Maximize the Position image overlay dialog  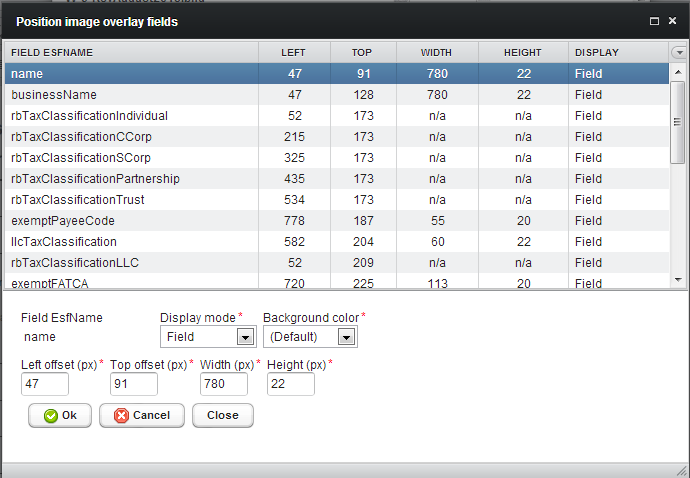coord(654,21)
